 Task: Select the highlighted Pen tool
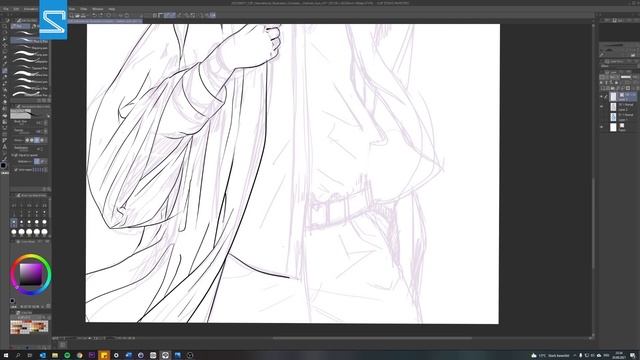pos(4,71)
